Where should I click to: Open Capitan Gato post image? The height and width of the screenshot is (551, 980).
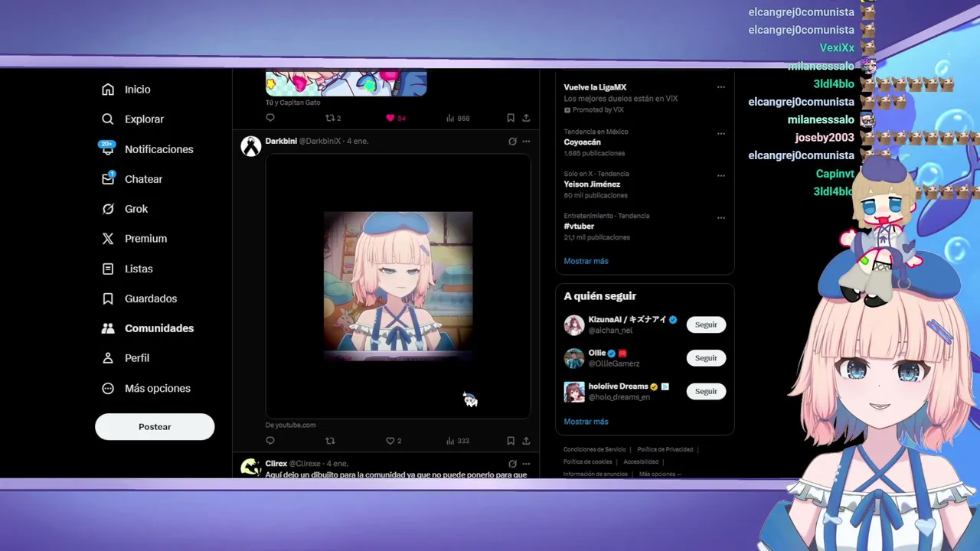click(346, 83)
